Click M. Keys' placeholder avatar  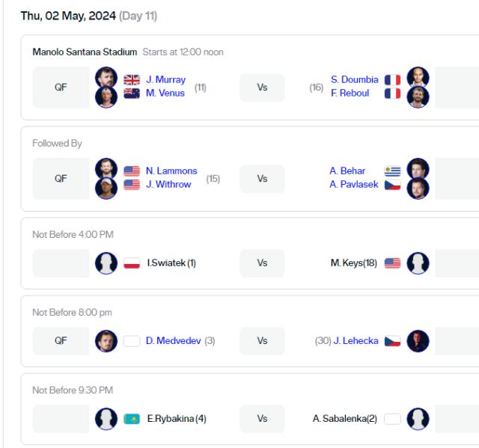(x=417, y=263)
